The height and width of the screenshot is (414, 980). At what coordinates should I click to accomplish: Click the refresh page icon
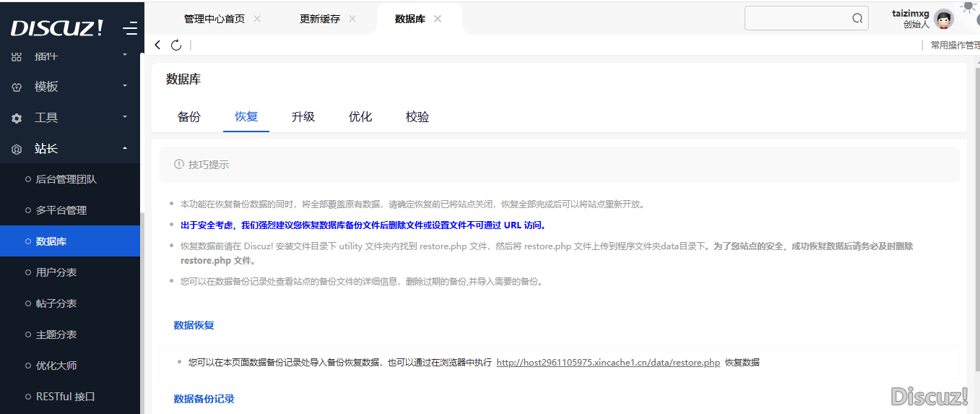pos(176,46)
